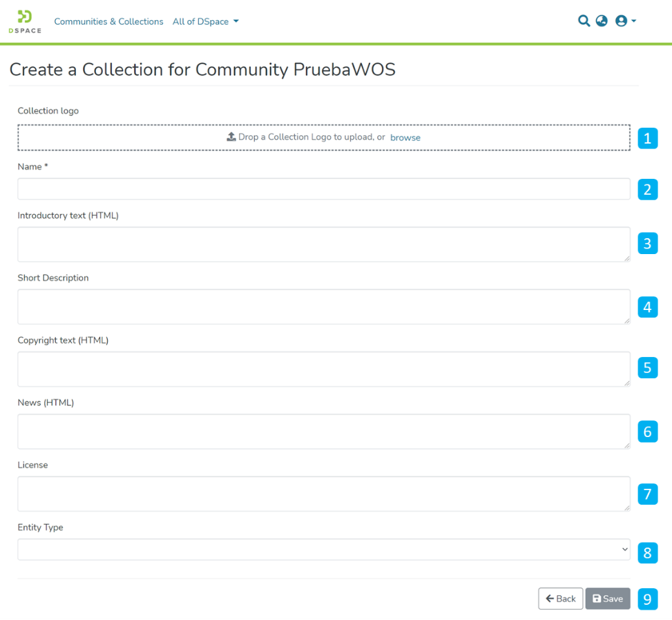Click the disk icon on the Save button
This screenshot has width=672, height=620.
(597, 599)
